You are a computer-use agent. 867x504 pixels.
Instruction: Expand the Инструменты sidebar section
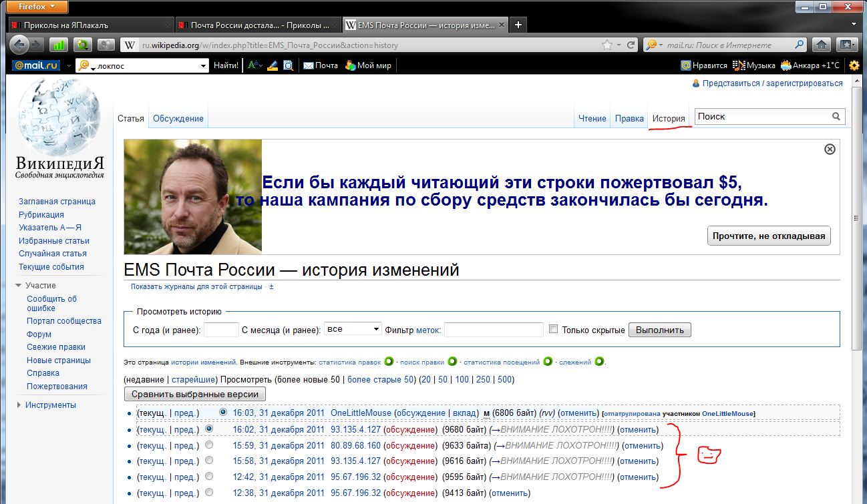[x=19, y=405]
